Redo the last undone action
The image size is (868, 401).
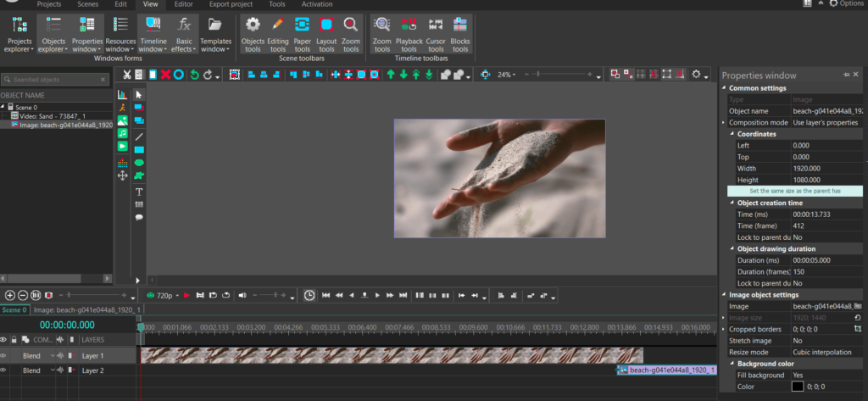[208, 75]
